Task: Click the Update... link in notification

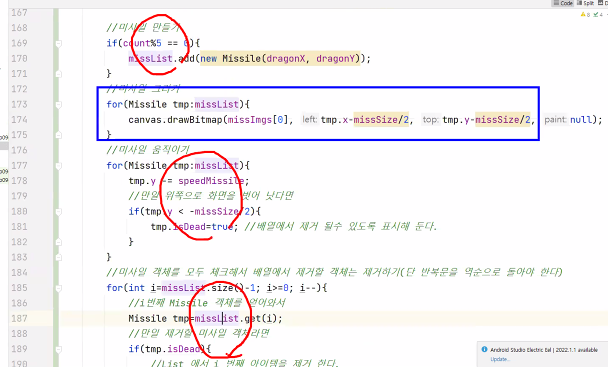Action: 500,359
